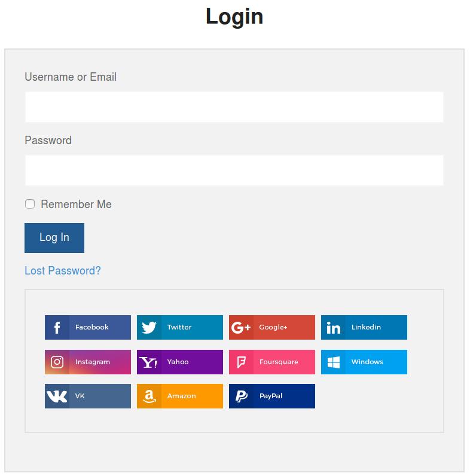Focus the Password input field
The image size is (470, 476).
coord(234,170)
